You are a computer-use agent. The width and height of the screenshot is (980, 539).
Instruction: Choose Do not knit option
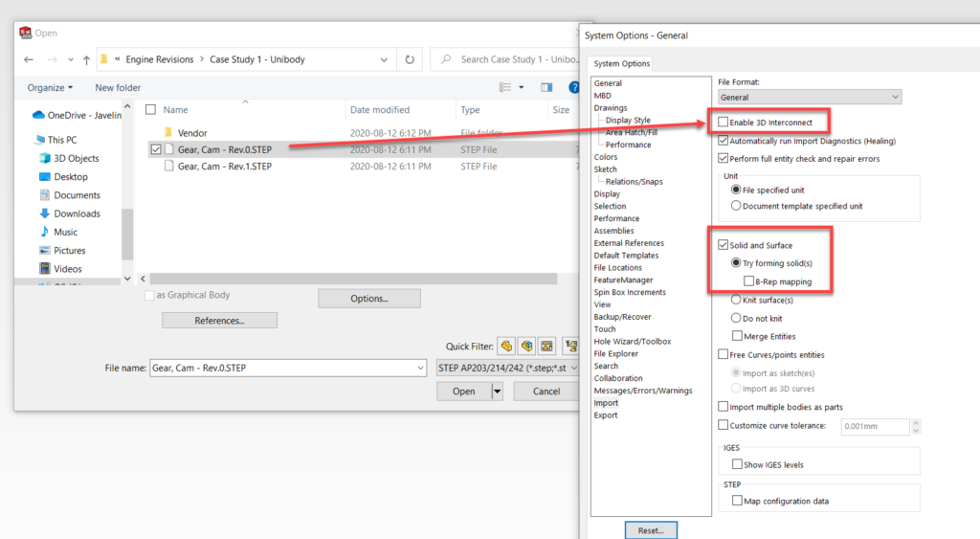click(x=736, y=318)
